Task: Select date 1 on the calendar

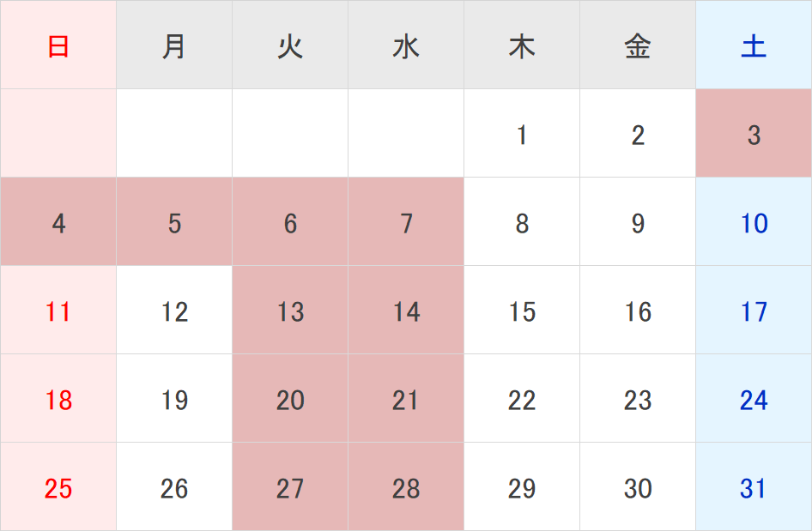Action: (x=522, y=134)
